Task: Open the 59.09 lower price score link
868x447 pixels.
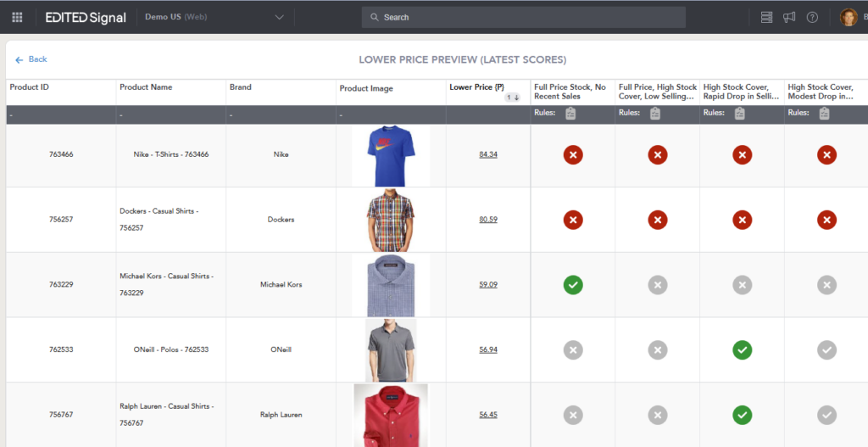Action: click(x=488, y=285)
